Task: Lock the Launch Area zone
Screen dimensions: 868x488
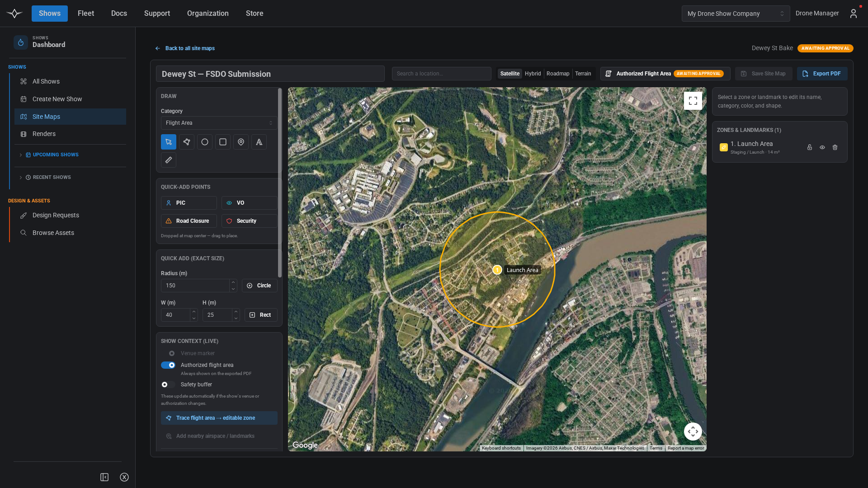Action: click(x=810, y=147)
